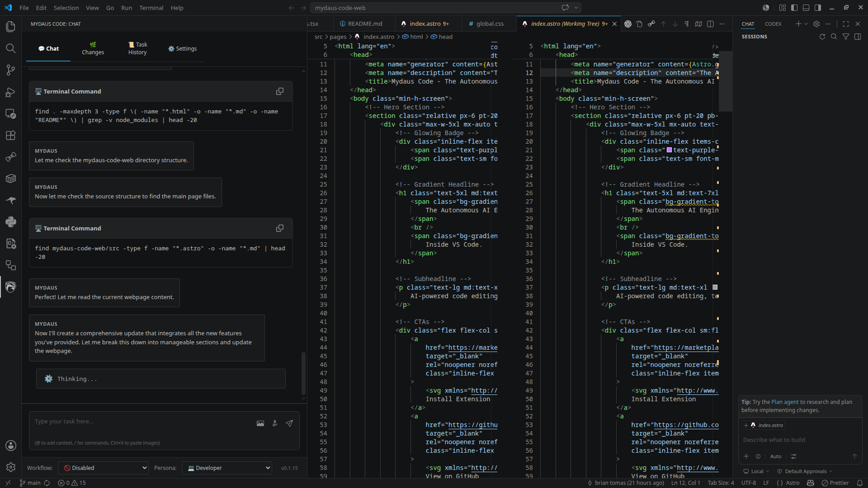Open the Selection menu
The height and width of the screenshot is (488, 868).
(x=66, y=8)
